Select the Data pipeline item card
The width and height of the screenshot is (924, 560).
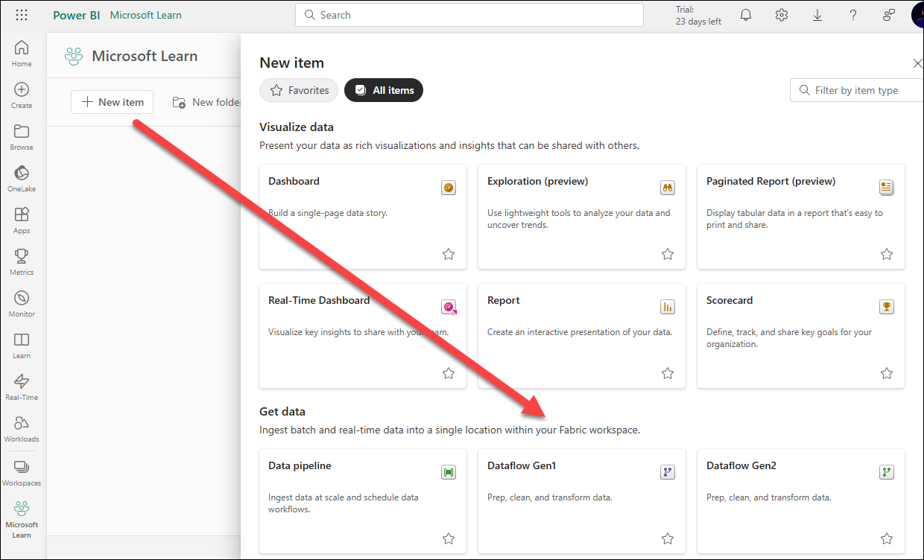pos(363,501)
